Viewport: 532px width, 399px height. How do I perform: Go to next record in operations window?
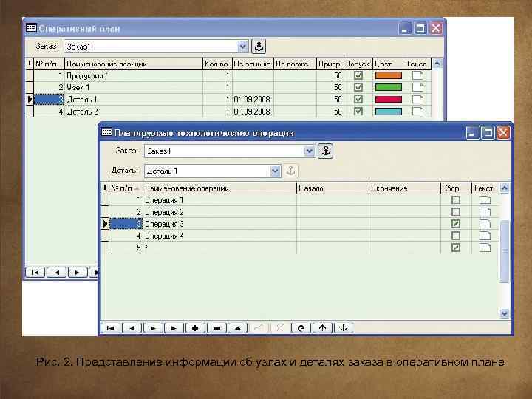153,328
